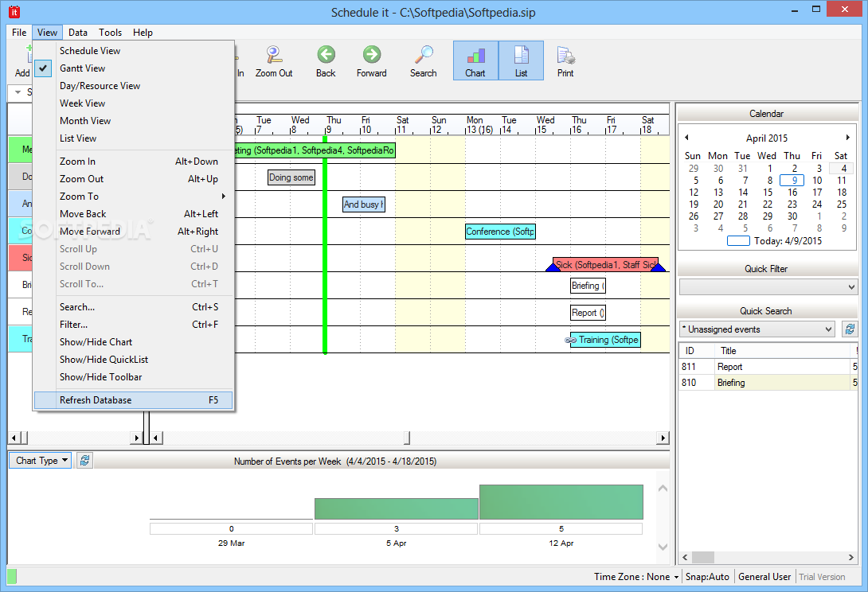Click the Print toolbar icon

point(565,55)
